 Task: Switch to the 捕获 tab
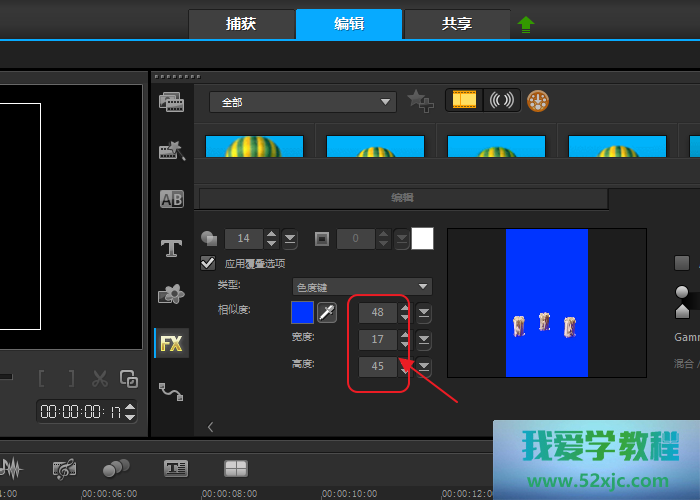click(x=241, y=24)
